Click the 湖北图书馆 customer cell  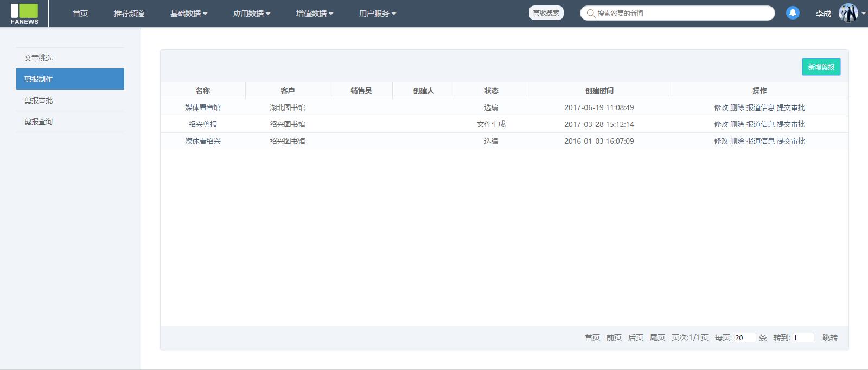pyautogui.click(x=288, y=107)
